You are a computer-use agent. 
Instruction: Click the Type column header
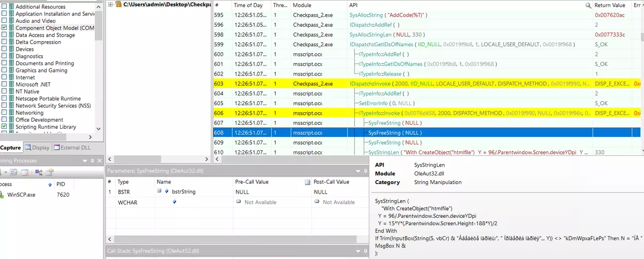(x=135, y=182)
